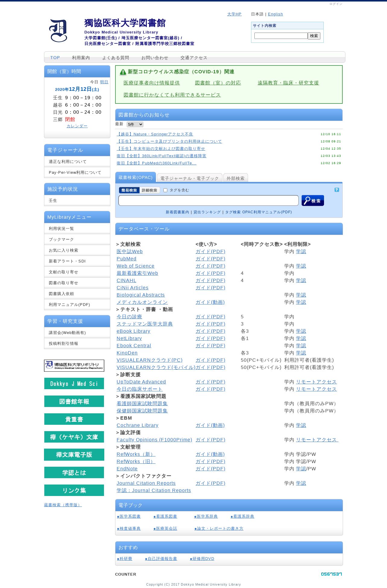Open 医療従事者向け情報提供 COVID link

tap(152, 83)
